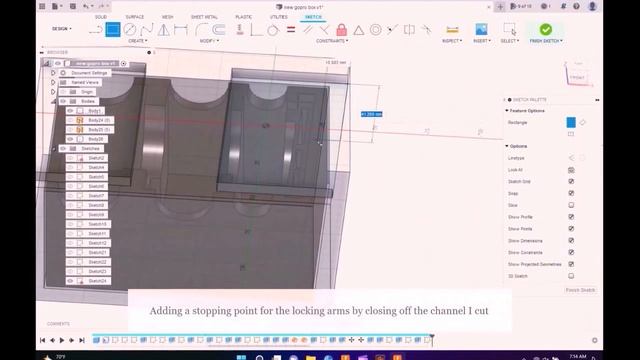Select the Circle sketch tool

pyautogui.click(x=130, y=29)
